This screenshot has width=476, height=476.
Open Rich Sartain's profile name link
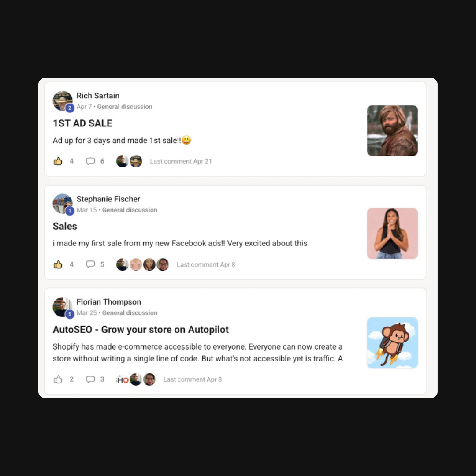(98, 96)
